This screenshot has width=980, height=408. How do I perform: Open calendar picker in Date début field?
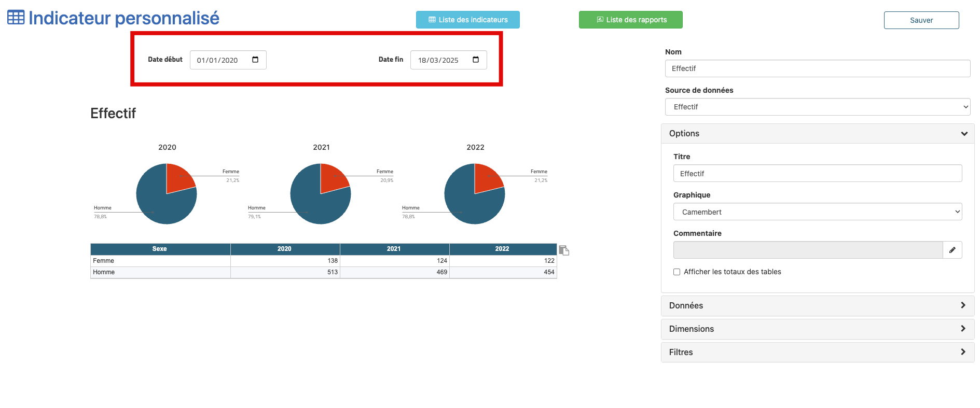(255, 60)
